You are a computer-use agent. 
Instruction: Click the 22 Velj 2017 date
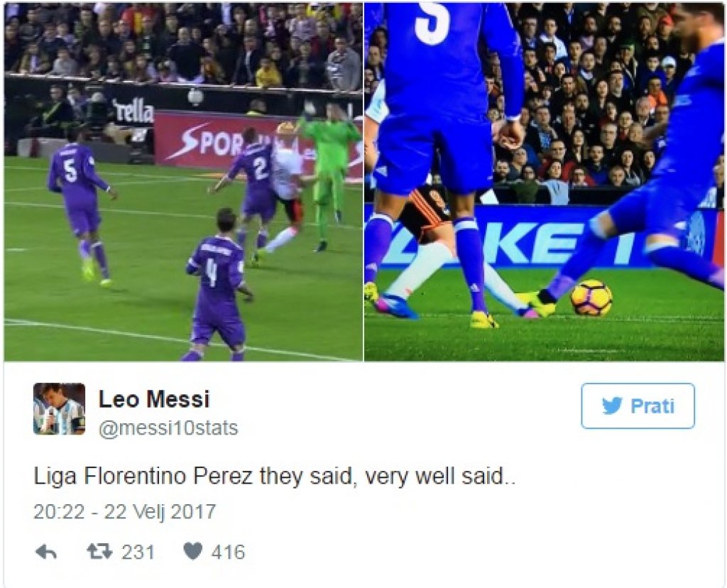160,511
